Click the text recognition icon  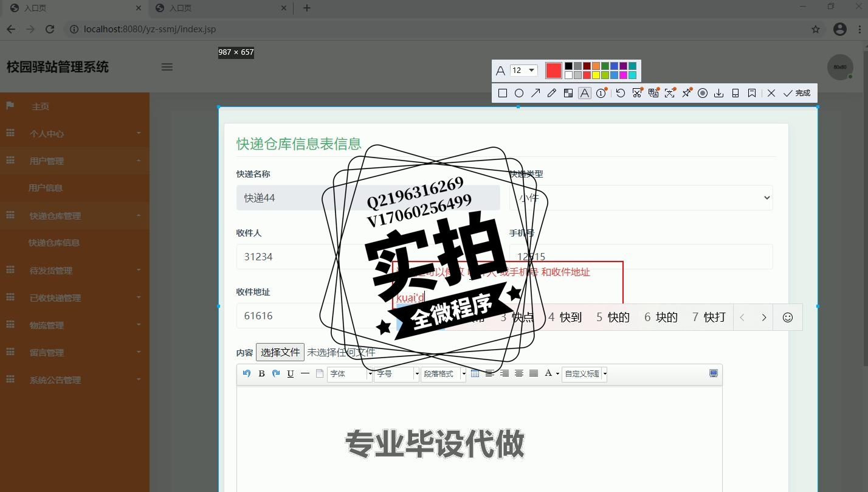[x=670, y=93]
